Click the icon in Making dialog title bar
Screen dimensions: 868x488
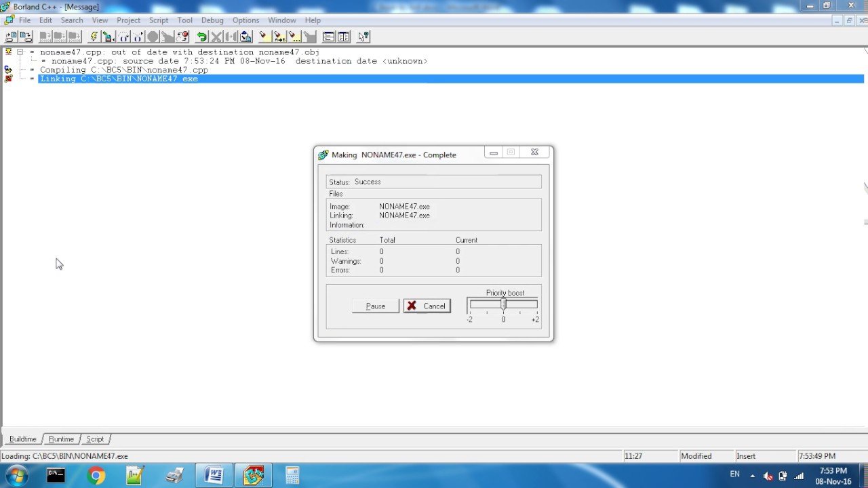tap(323, 155)
